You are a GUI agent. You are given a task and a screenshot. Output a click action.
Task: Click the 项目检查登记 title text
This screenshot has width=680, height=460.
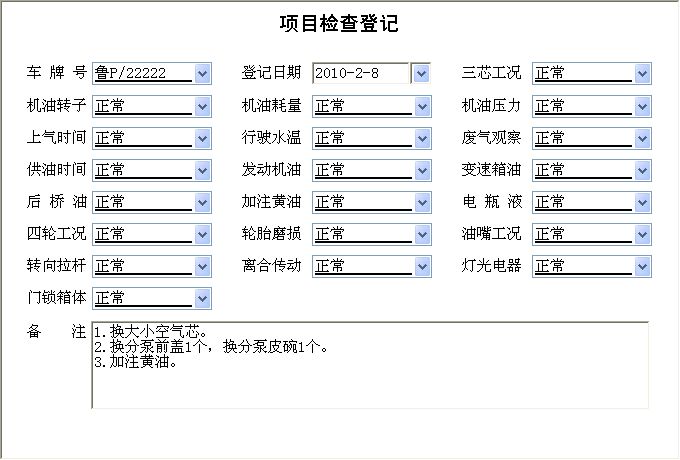tap(339, 23)
